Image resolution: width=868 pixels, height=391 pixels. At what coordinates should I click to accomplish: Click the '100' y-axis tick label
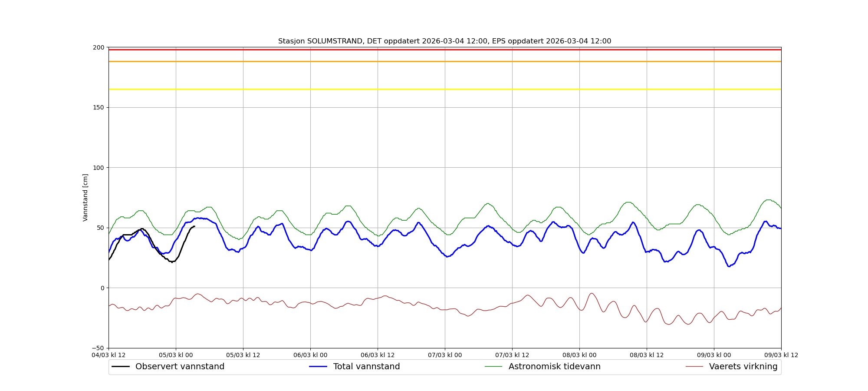coord(99,168)
